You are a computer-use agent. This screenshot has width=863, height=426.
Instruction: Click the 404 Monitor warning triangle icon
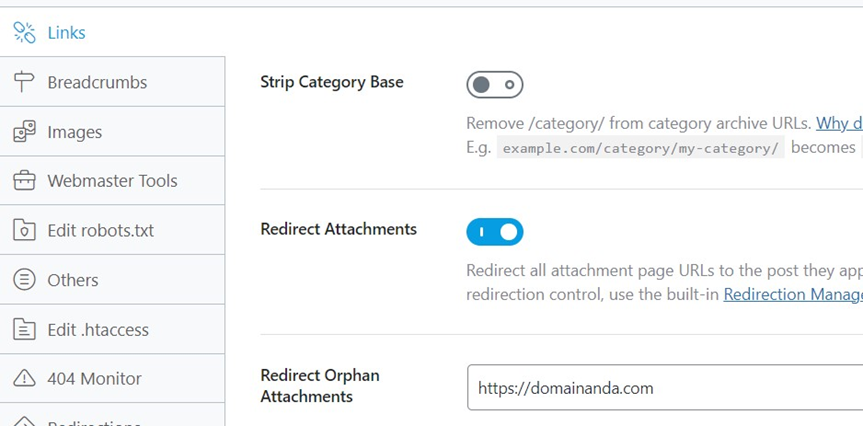click(24, 378)
